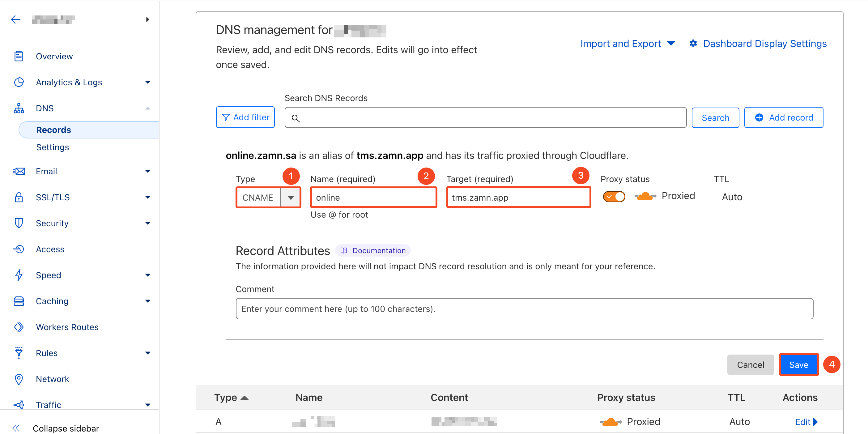Sort records by Type column header
This screenshot has height=434, width=868.
click(x=231, y=397)
